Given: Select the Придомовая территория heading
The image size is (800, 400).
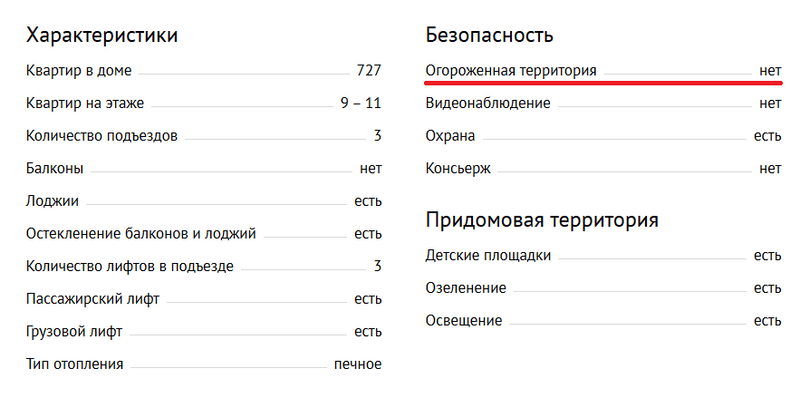Looking at the screenshot, I should 541,220.
